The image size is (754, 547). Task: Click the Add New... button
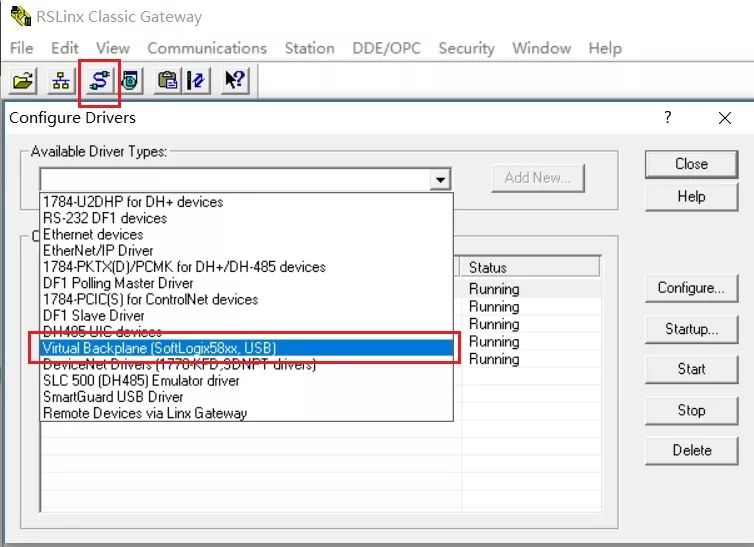pyautogui.click(x=538, y=178)
